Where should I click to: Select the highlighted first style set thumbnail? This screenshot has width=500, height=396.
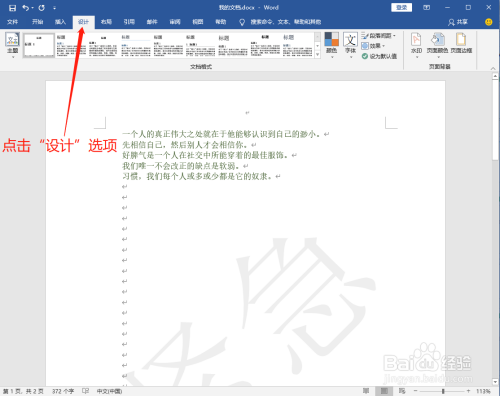click(x=39, y=46)
